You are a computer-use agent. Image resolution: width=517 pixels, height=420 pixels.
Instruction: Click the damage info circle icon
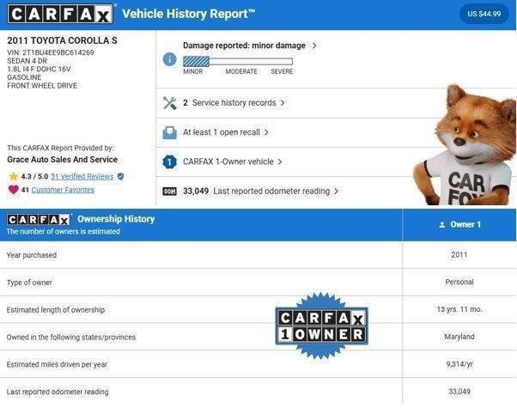pos(170,59)
